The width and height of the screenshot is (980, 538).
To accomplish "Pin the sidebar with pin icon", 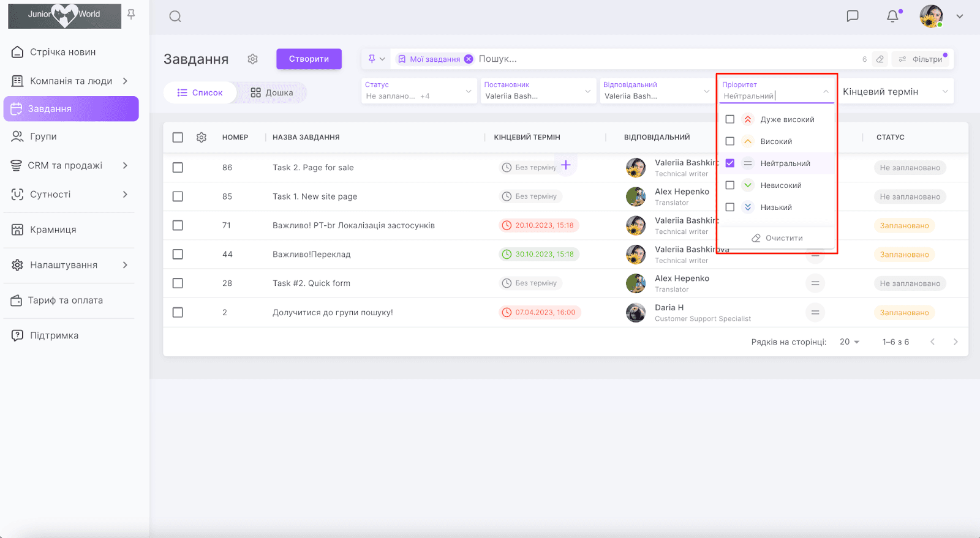I will [131, 14].
